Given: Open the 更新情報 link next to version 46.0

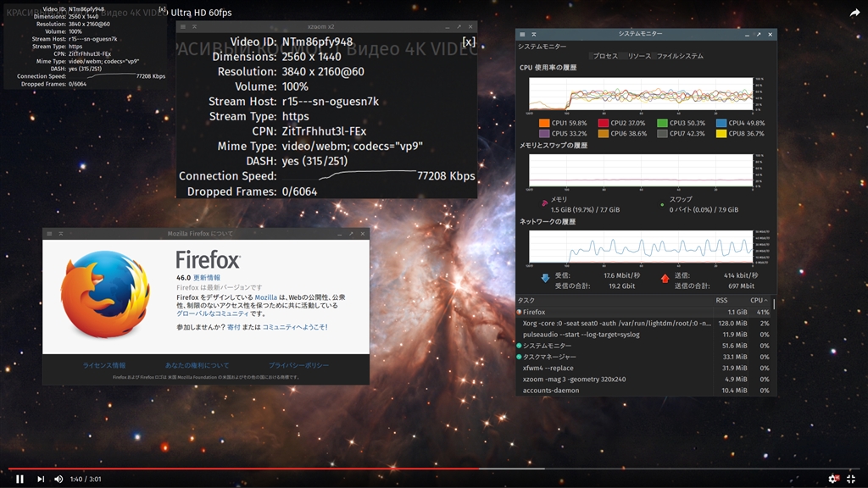Looking at the screenshot, I should (x=207, y=278).
